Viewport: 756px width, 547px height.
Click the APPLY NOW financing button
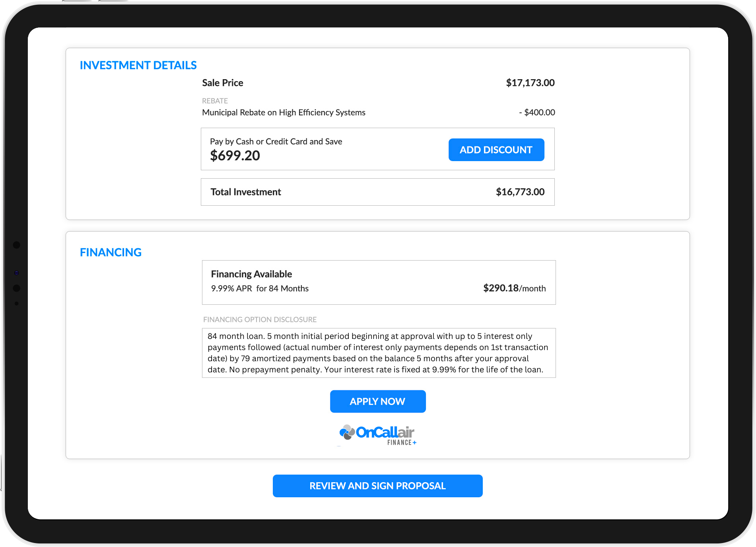[x=378, y=401]
